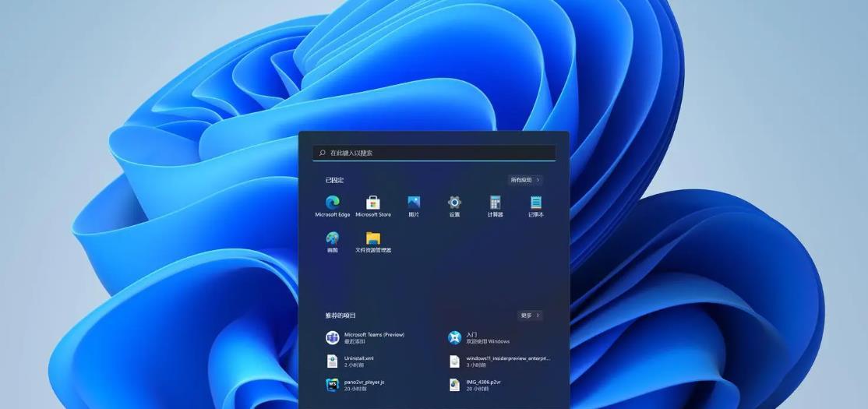Open 设置 (Settings) gear icon

pos(454,206)
